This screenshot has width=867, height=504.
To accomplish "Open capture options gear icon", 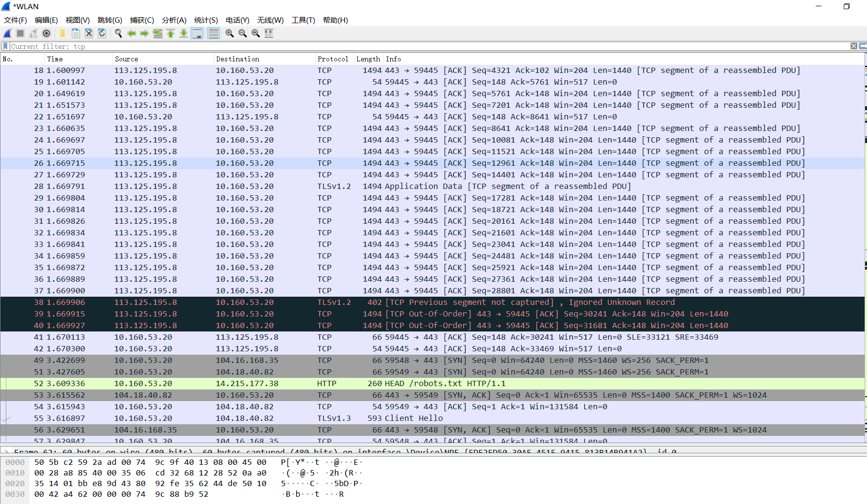I will pyautogui.click(x=46, y=33).
